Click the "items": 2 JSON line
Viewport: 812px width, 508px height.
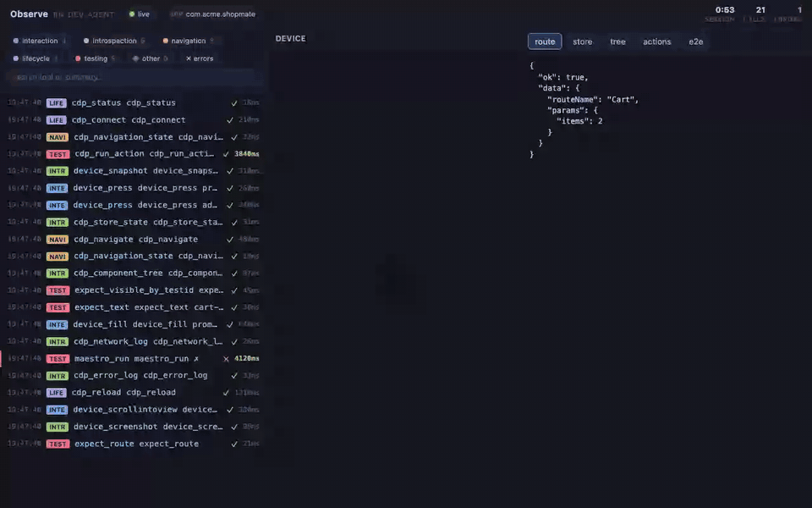579,121
